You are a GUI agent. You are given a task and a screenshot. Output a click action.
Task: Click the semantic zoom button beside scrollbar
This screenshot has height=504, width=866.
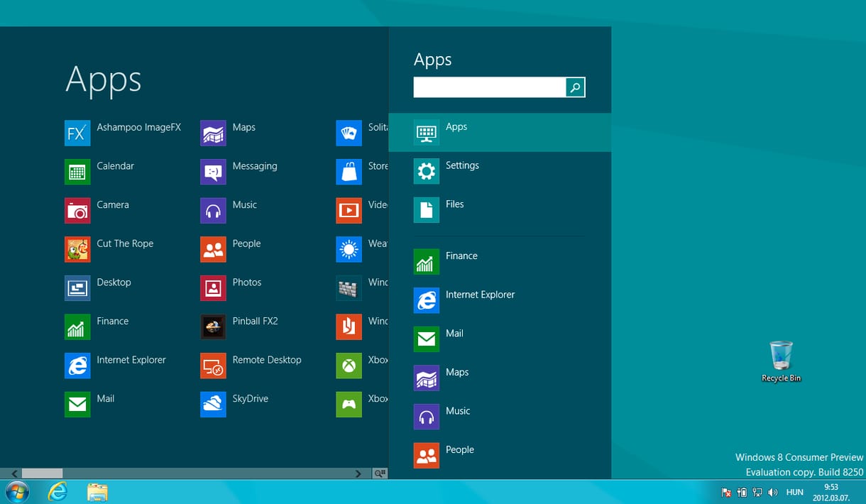pos(380,473)
